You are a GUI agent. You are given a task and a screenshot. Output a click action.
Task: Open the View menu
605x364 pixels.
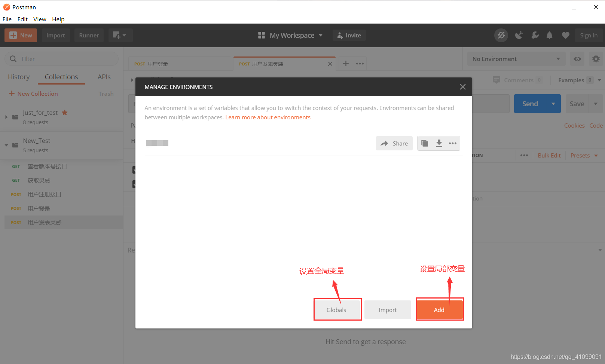click(40, 19)
